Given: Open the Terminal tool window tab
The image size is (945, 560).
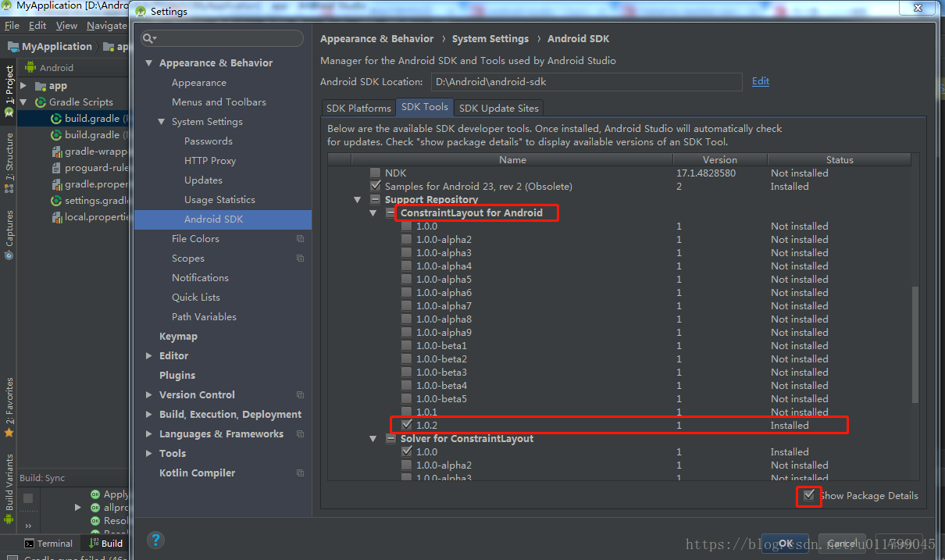Looking at the screenshot, I should (47, 544).
